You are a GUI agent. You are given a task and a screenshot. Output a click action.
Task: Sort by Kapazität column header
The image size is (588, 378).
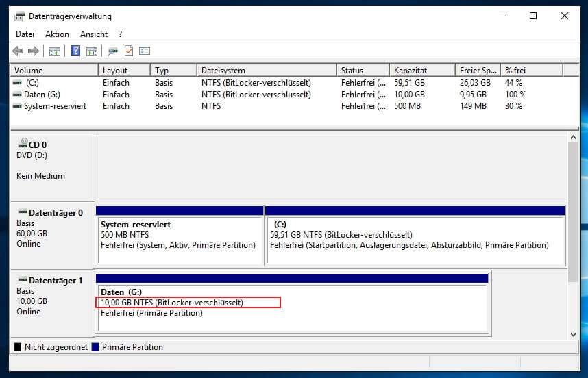pyautogui.click(x=422, y=71)
